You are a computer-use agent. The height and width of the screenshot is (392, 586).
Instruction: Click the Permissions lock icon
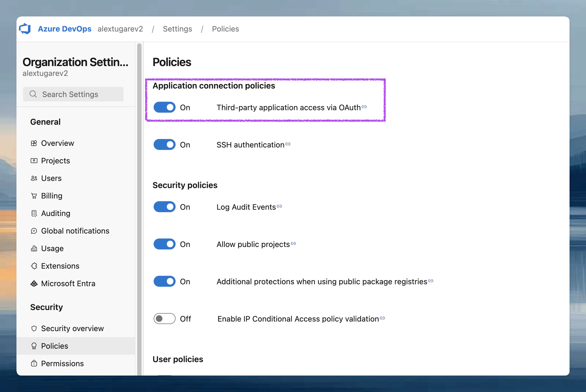pyautogui.click(x=34, y=363)
